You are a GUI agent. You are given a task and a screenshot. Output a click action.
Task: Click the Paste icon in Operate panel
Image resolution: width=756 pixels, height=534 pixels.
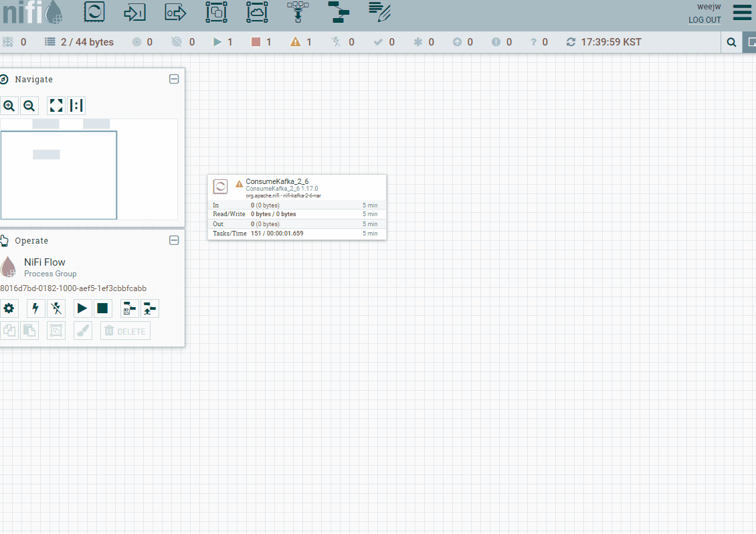pos(29,331)
